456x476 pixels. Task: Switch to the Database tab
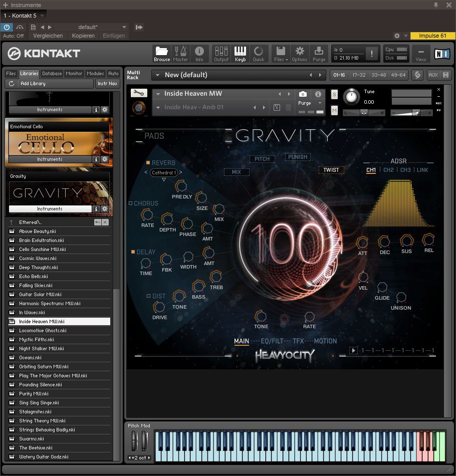coord(52,74)
